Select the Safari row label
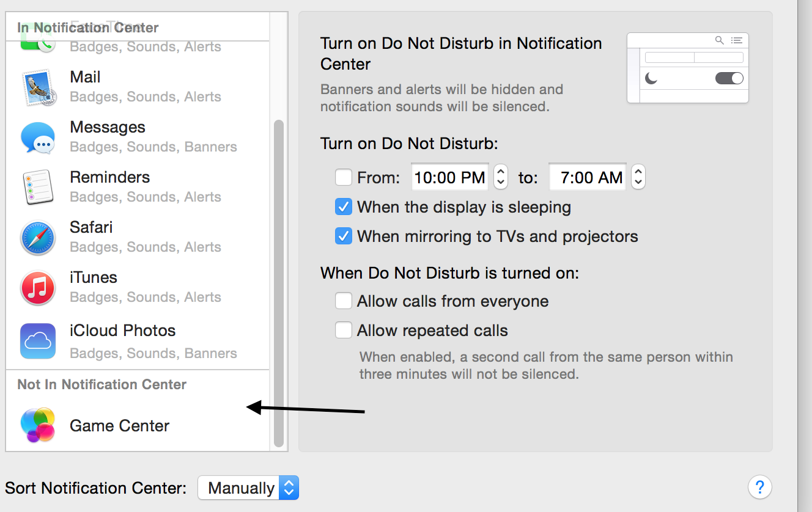 (x=91, y=227)
